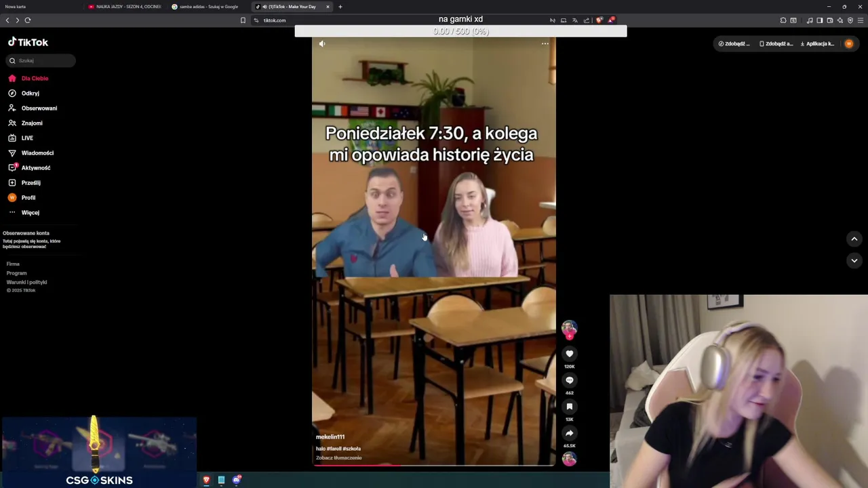Open the Obserwowani feed
This screenshot has width=868, height=488.
[39, 108]
